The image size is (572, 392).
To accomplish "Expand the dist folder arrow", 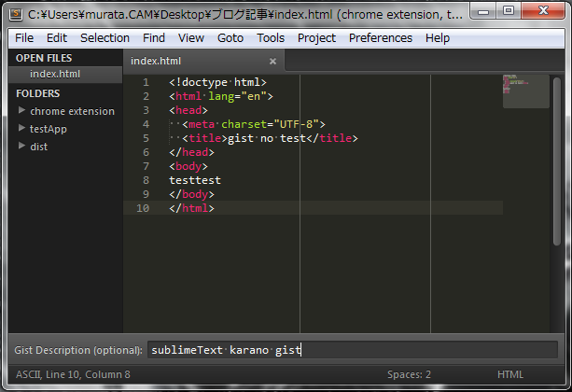I will (x=21, y=146).
